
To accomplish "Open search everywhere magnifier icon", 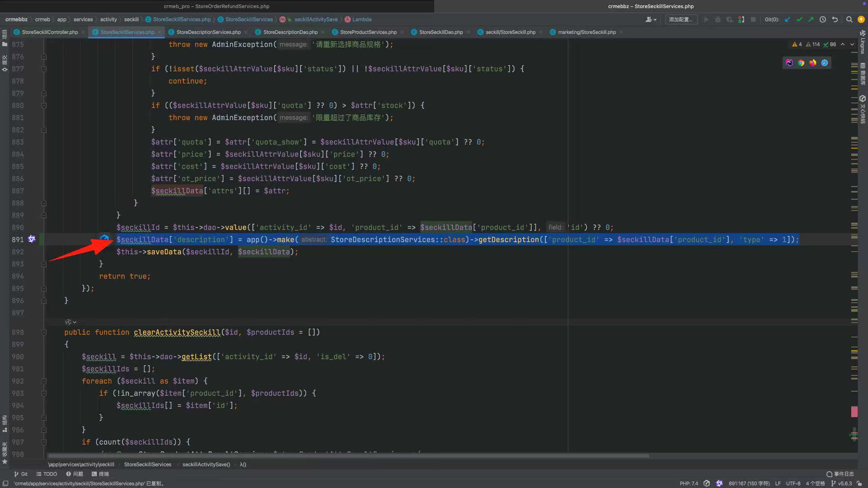I will (849, 19).
